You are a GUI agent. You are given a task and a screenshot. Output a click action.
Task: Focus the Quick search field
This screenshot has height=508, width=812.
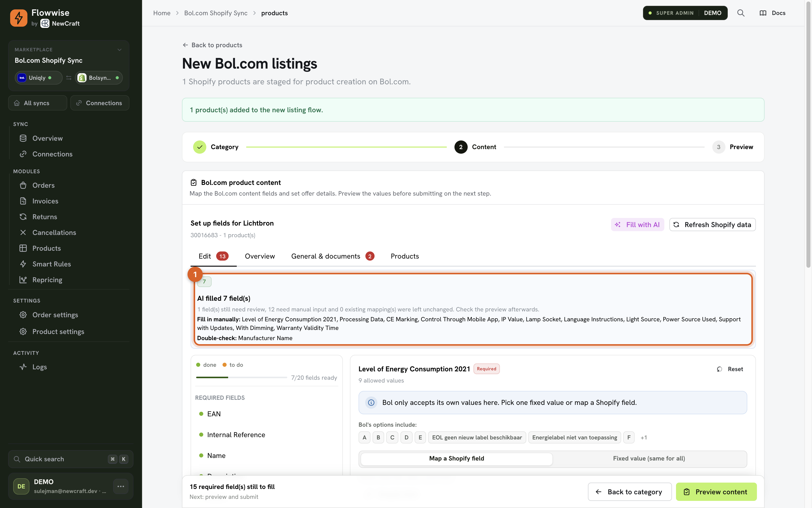coord(71,459)
